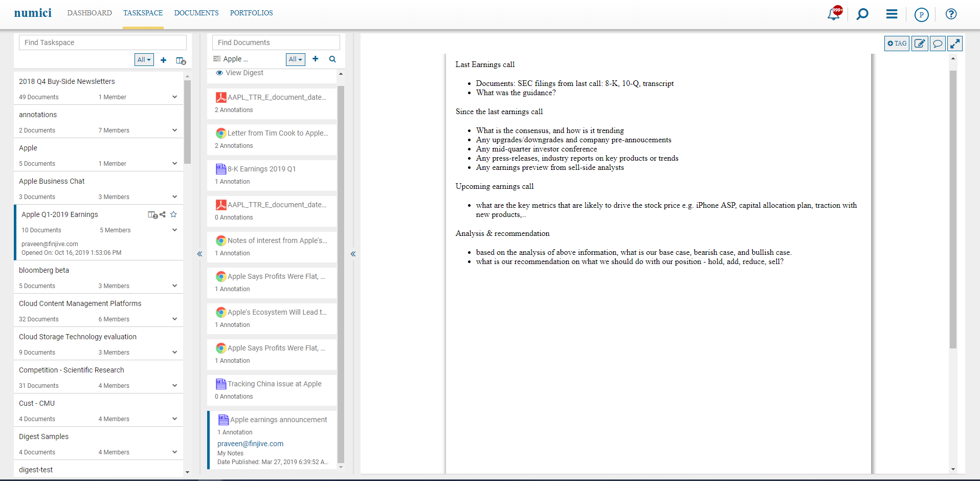Star the Apple Q1-2019 Earnings taskspace
Image resolution: width=980 pixels, height=481 pixels.
173,214
